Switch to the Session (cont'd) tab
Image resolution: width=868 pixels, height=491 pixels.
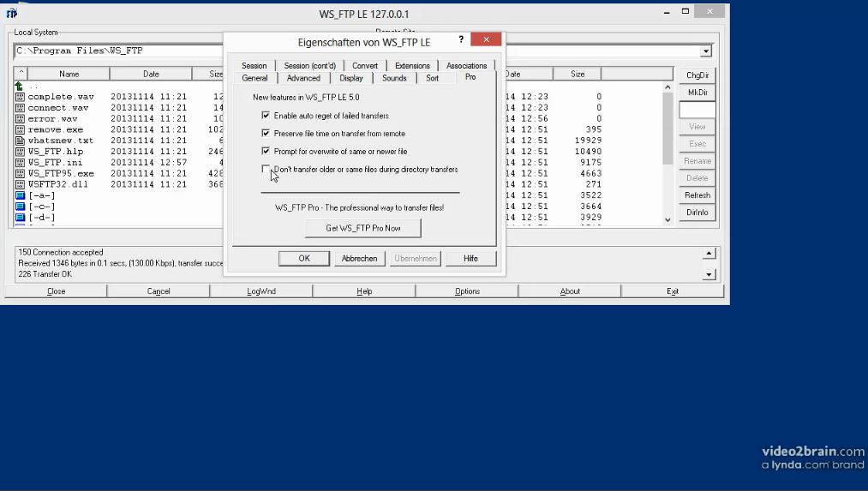pyautogui.click(x=310, y=65)
